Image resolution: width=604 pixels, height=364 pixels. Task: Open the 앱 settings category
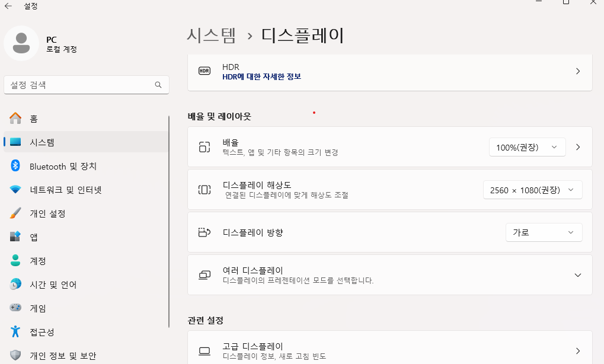(34, 237)
